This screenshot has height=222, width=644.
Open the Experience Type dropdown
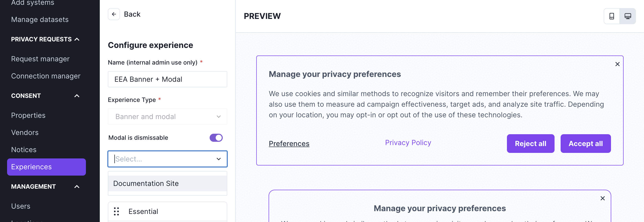click(x=168, y=117)
